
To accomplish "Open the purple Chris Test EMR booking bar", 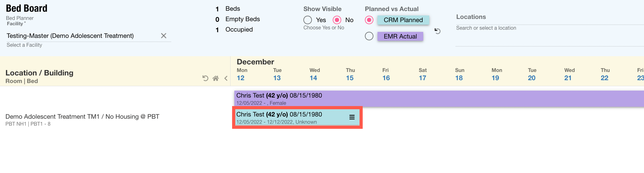I will tap(442, 98).
